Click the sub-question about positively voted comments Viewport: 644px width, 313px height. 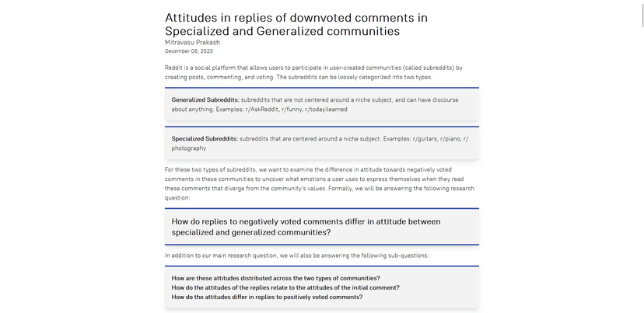click(x=267, y=297)
